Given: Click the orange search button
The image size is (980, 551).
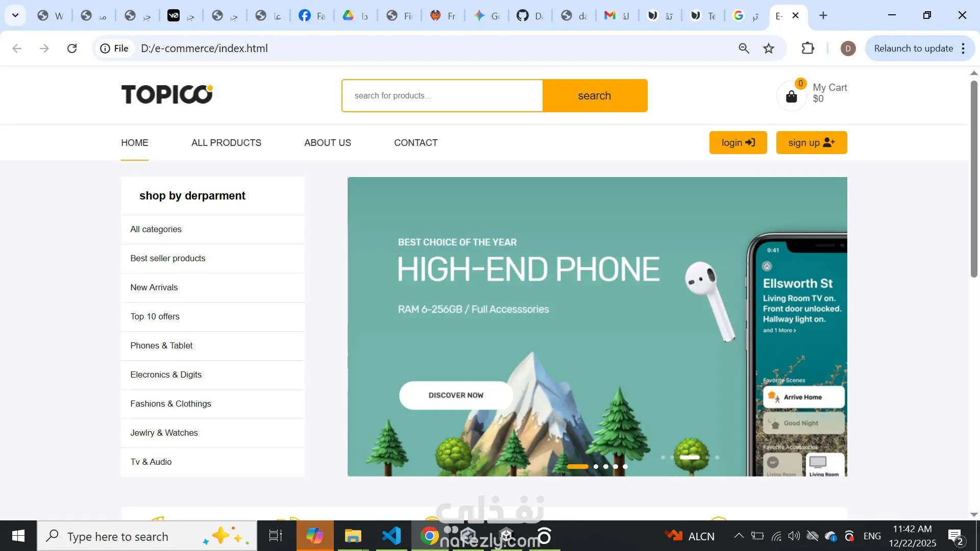Looking at the screenshot, I should coord(595,95).
